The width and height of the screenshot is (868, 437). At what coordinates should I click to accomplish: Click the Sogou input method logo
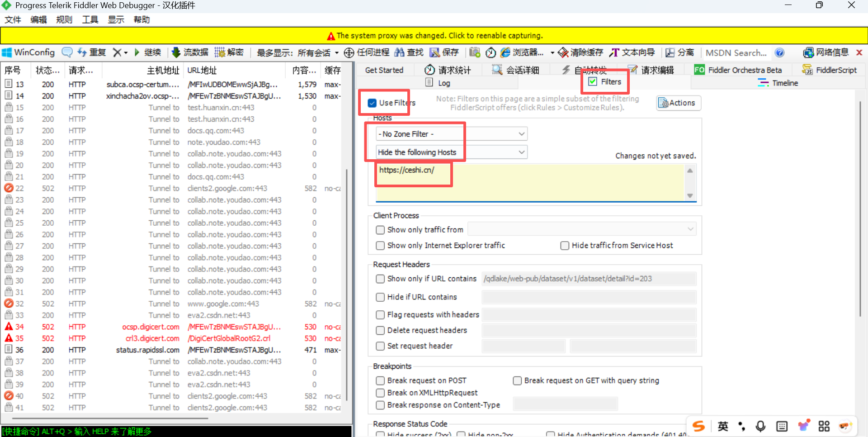click(698, 426)
